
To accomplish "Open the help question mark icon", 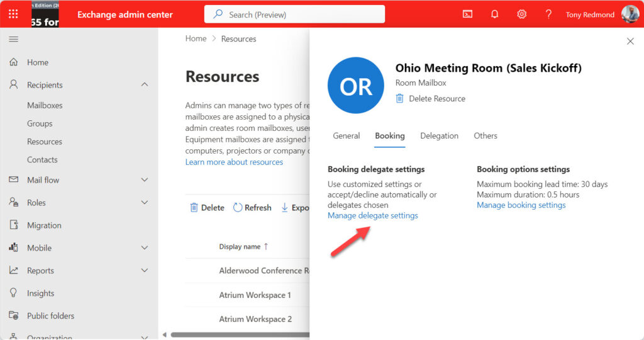I will (548, 14).
